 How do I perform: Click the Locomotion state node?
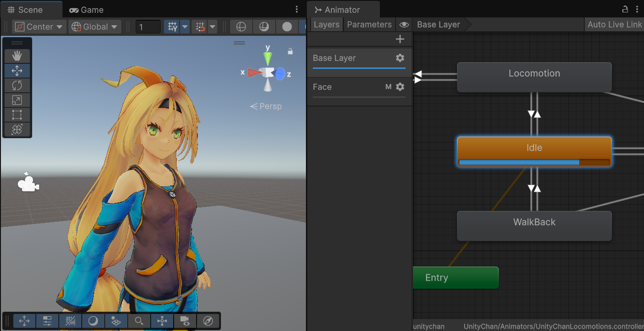(x=534, y=77)
